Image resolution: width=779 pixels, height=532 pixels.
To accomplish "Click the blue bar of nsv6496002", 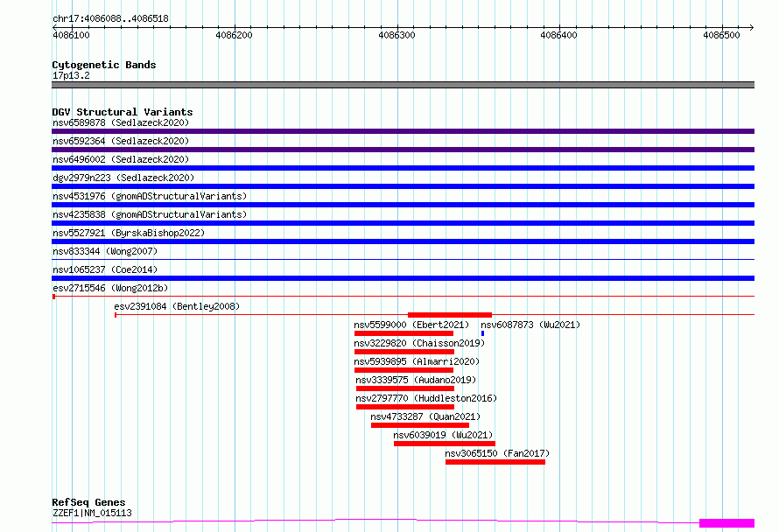I will [x=403, y=168].
